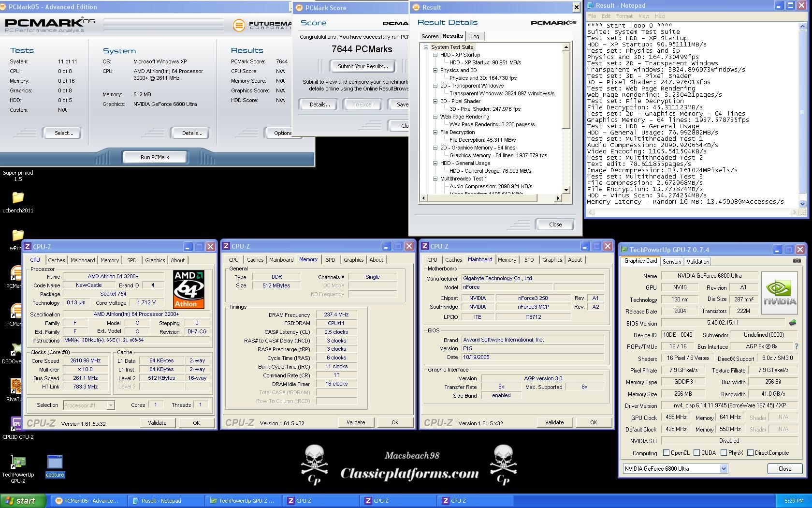Toggle the CUDA checkbox in GPU-Z
This screenshot has width=812, height=508.
tap(696, 453)
